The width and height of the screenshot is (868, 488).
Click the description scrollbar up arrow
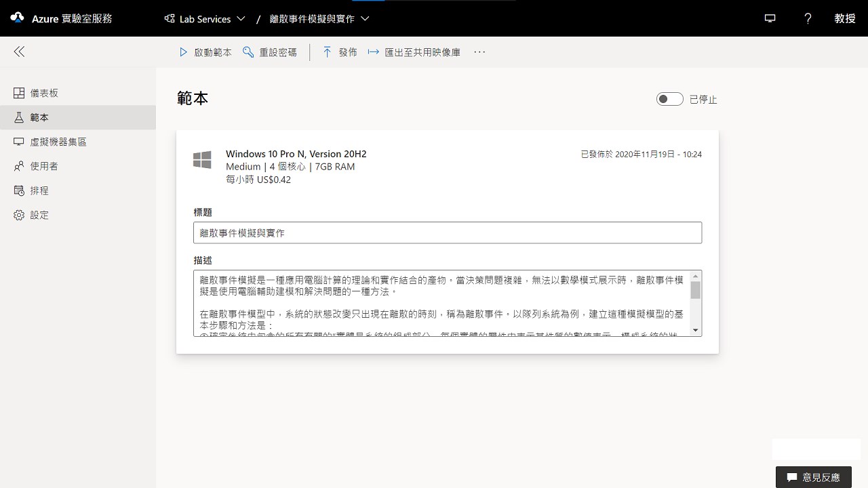coord(695,276)
